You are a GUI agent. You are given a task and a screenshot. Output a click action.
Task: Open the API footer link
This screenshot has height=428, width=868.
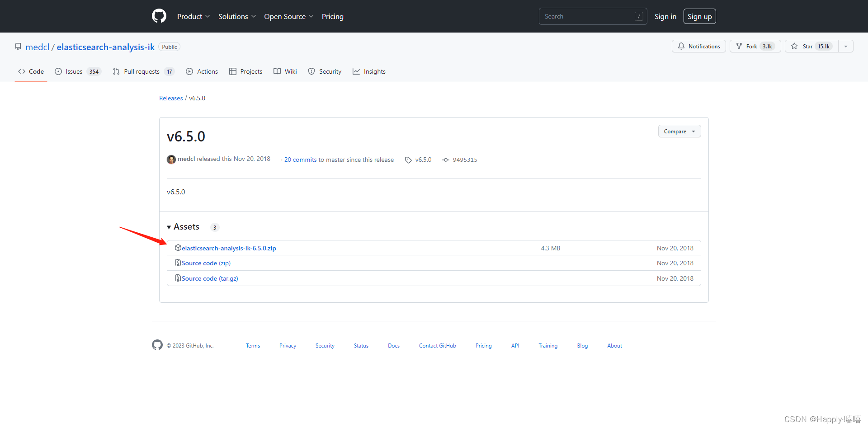(x=515, y=346)
